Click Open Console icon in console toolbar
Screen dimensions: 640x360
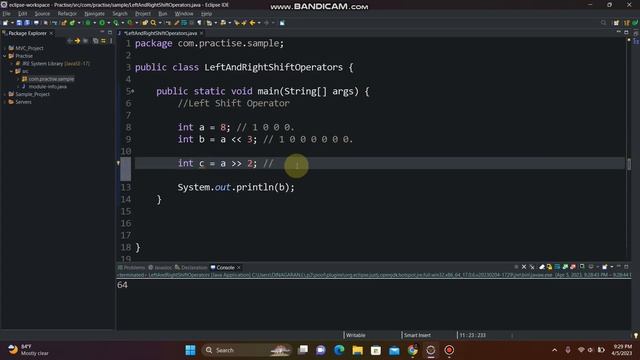[x=605, y=267]
